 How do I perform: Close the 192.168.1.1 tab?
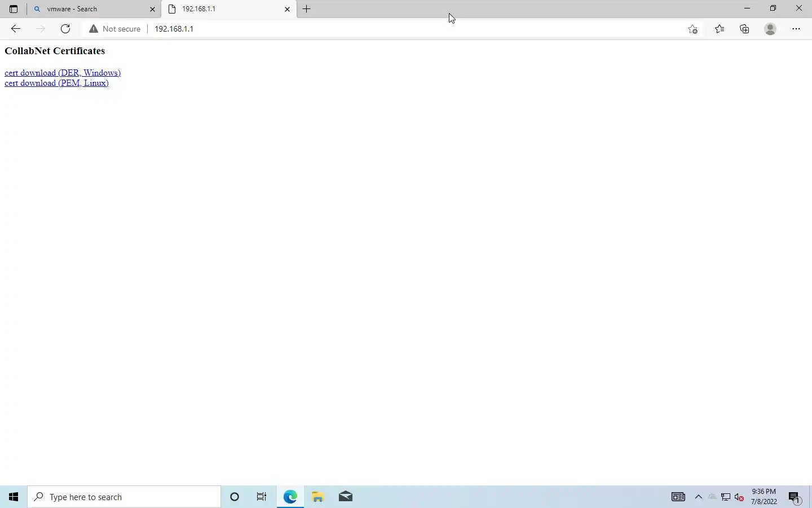pyautogui.click(x=287, y=9)
